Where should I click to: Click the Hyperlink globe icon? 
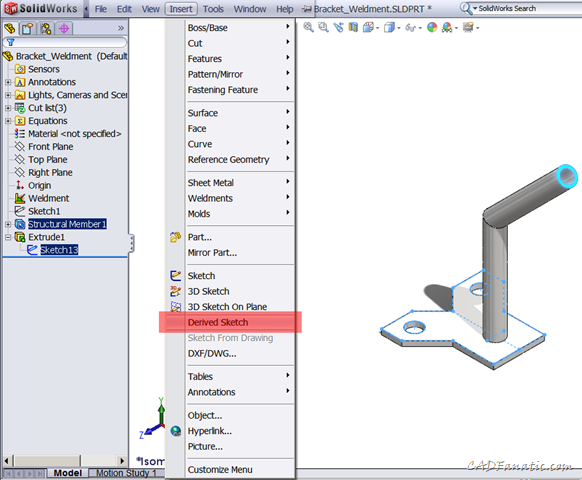click(x=176, y=431)
